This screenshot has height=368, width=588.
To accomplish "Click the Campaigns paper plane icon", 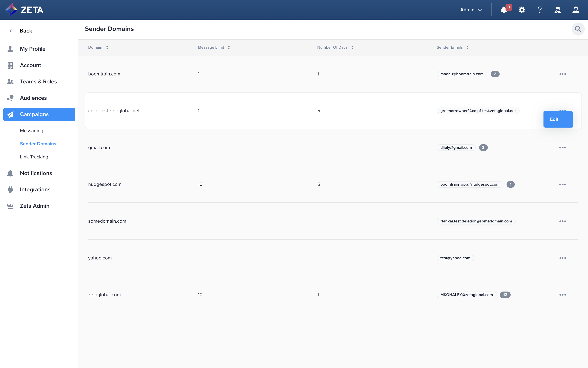I will (x=10, y=114).
